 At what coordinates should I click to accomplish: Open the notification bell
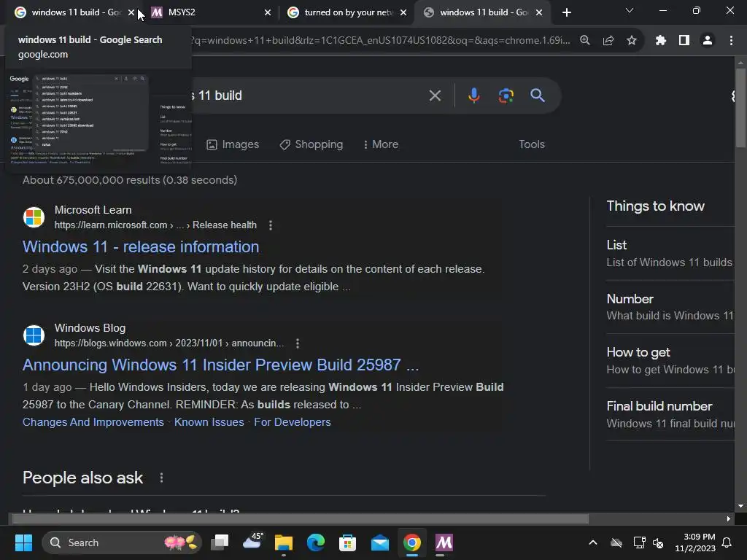[727, 542]
